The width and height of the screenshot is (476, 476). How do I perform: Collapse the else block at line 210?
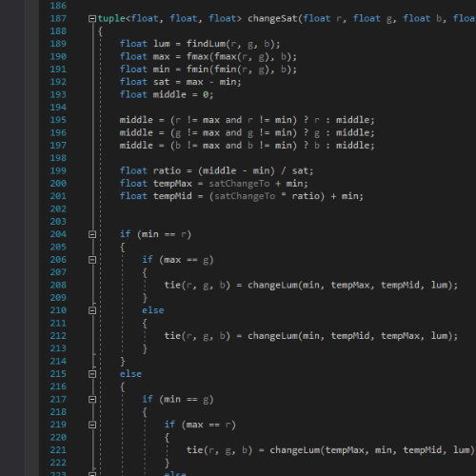(x=92, y=310)
